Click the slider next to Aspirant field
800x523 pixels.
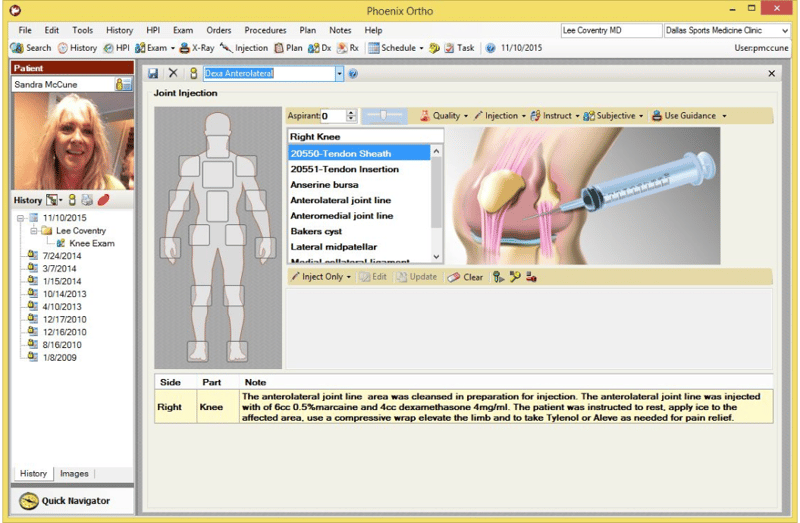385,116
